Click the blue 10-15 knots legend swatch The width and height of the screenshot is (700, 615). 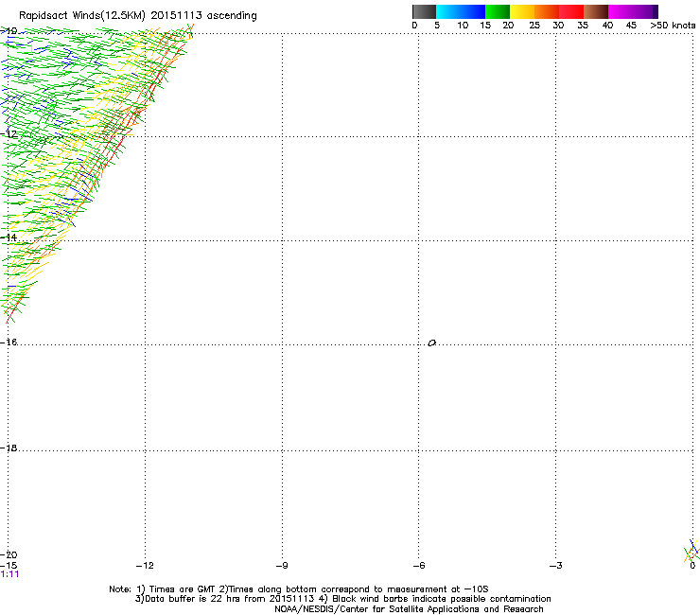473,11
